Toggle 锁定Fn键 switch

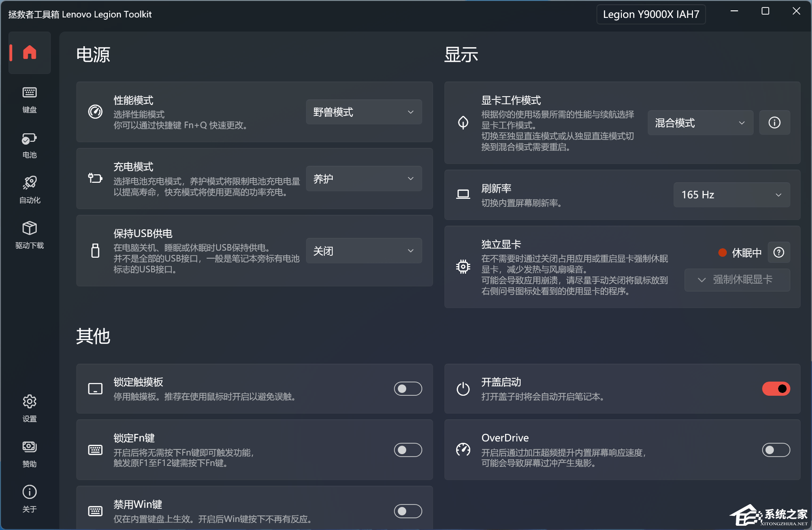pos(408,450)
